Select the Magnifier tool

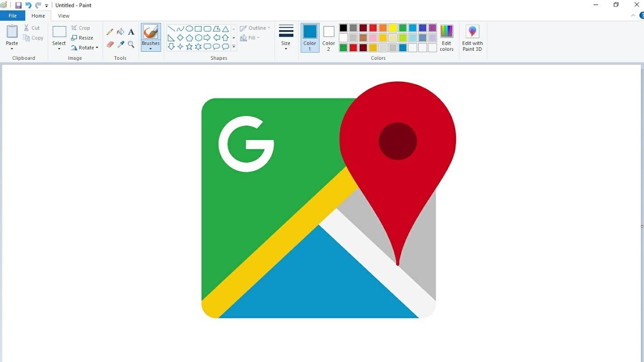point(131,44)
